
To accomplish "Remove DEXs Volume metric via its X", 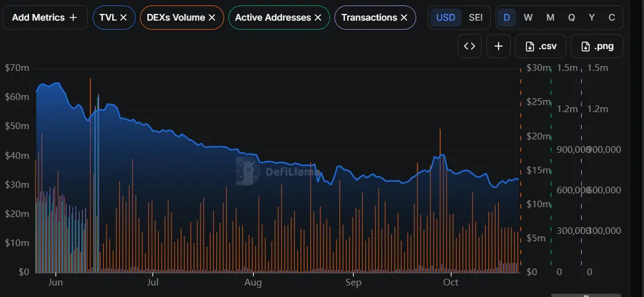I will pos(212,18).
